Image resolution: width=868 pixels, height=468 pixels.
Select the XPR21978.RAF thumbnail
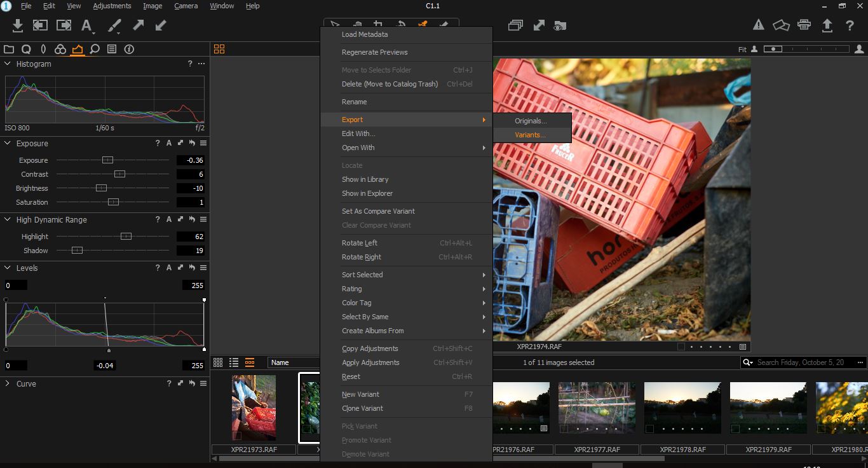tap(682, 408)
